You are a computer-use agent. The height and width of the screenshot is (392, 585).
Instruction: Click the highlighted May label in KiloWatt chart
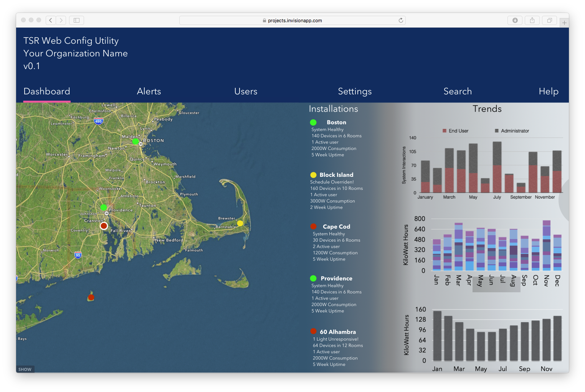pos(480,281)
